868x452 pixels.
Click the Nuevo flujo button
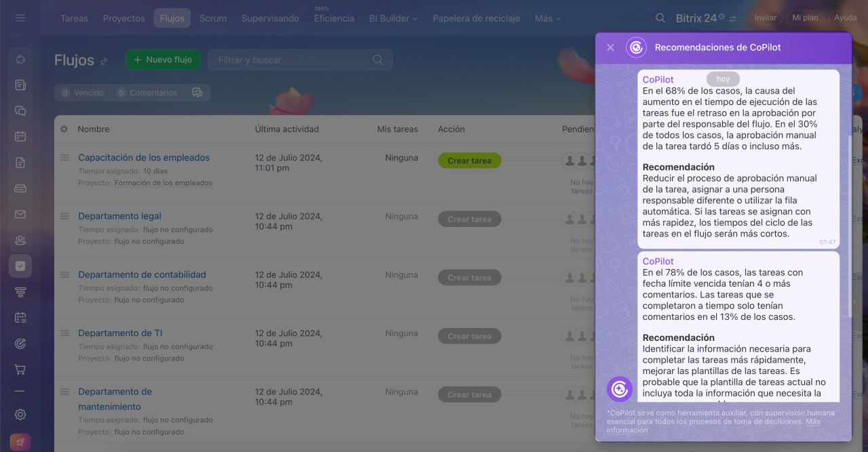click(163, 60)
